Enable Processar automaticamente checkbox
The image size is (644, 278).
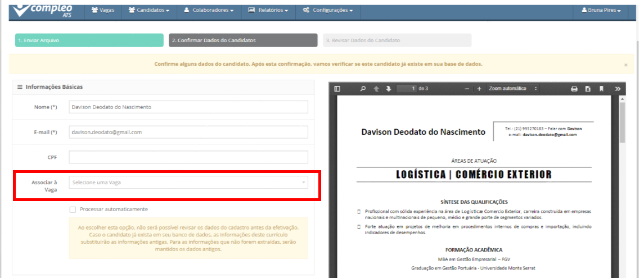point(73,209)
